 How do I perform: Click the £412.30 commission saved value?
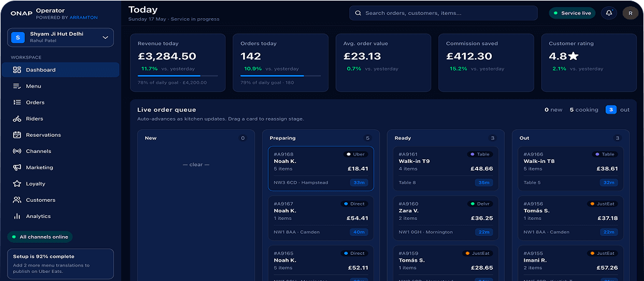(469, 56)
